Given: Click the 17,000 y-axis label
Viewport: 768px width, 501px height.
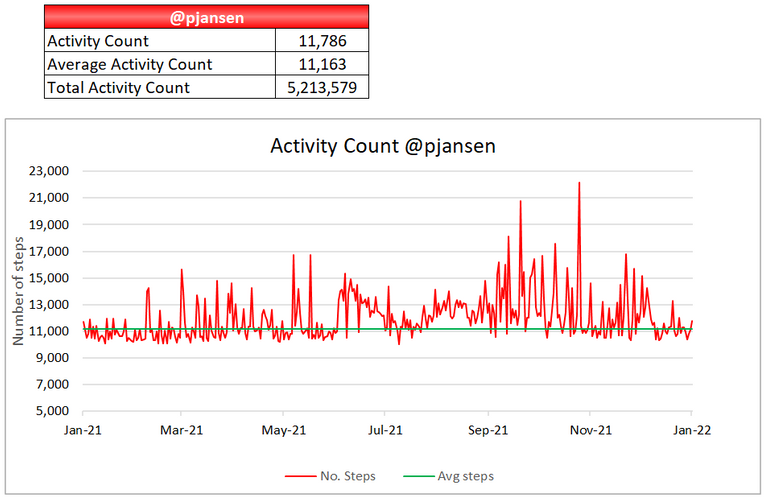Looking at the screenshot, I should coord(48,252).
